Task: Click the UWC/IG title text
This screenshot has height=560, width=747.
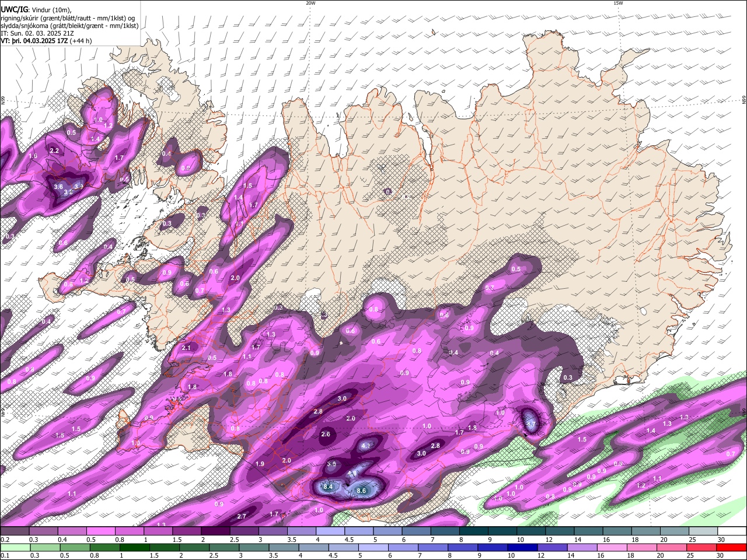Action: [x=13, y=9]
